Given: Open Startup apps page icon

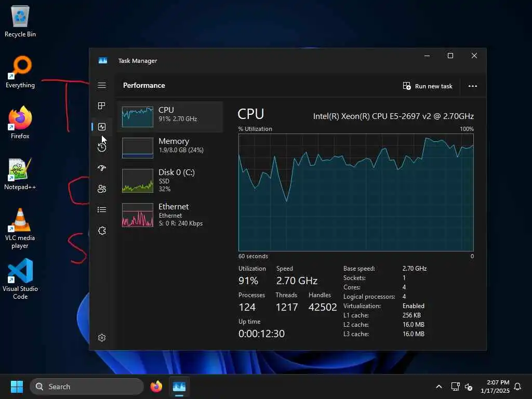Looking at the screenshot, I should coord(102,168).
